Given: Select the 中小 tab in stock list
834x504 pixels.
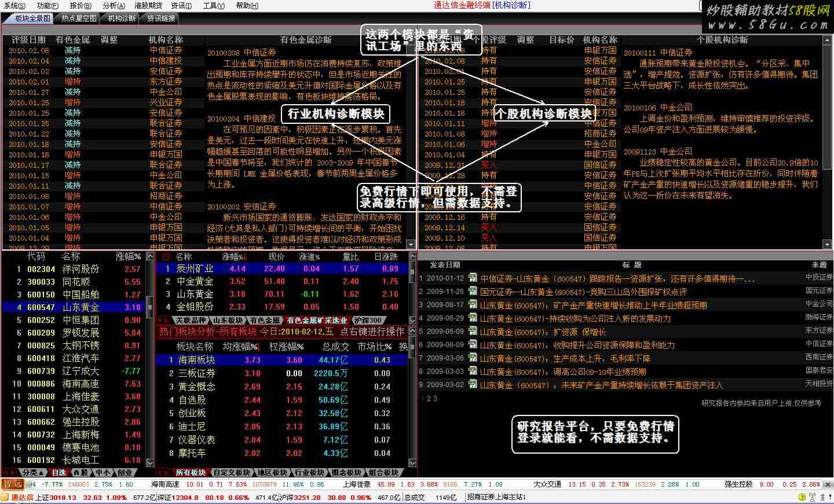Looking at the screenshot, I should point(103,473).
